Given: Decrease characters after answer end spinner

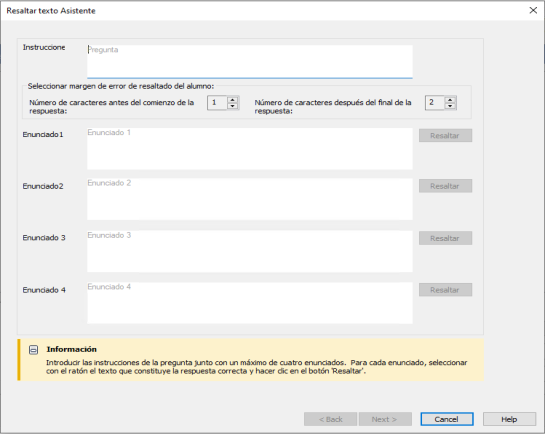Looking at the screenshot, I should click(x=450, y=106).
